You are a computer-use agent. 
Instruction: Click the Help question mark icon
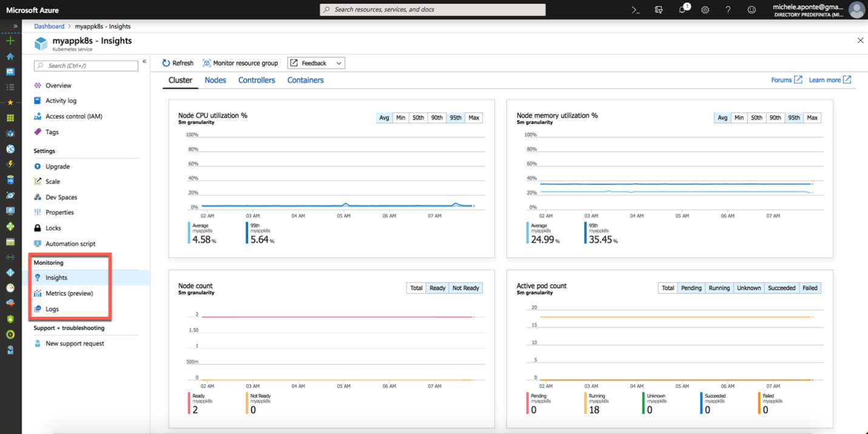click(727, 10)
